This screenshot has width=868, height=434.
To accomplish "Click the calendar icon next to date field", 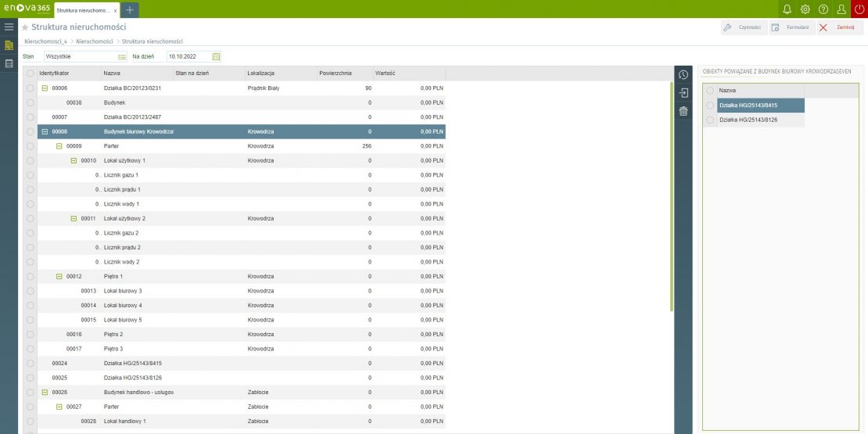I will (x=216, y=56).
